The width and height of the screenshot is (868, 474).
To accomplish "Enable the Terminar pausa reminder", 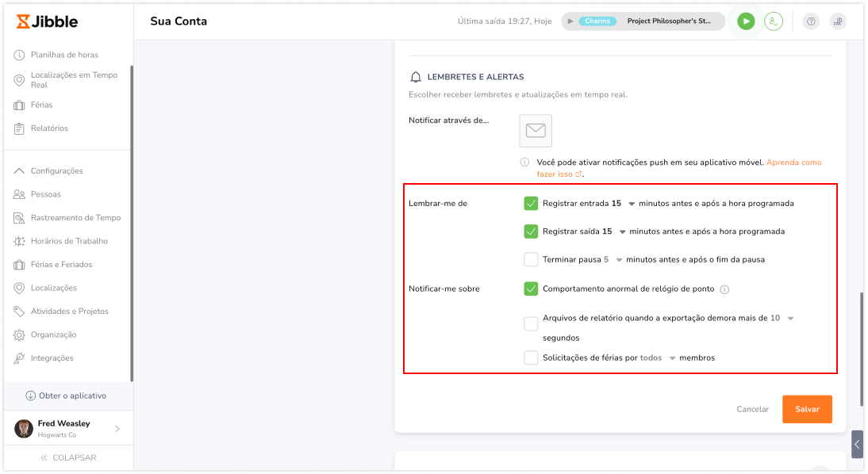I will point(531,259).
